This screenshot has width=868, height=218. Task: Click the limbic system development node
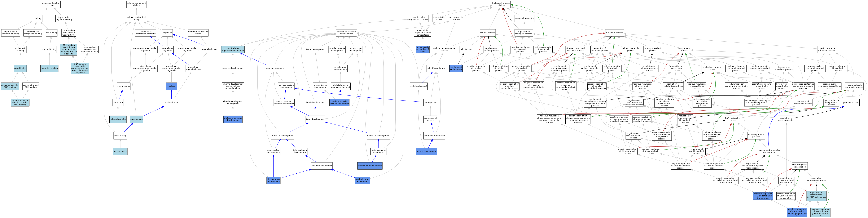(273, 151)
